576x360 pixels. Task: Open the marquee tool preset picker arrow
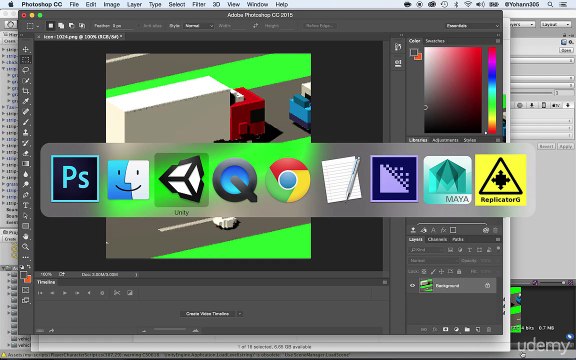click(x=38, y=26)
